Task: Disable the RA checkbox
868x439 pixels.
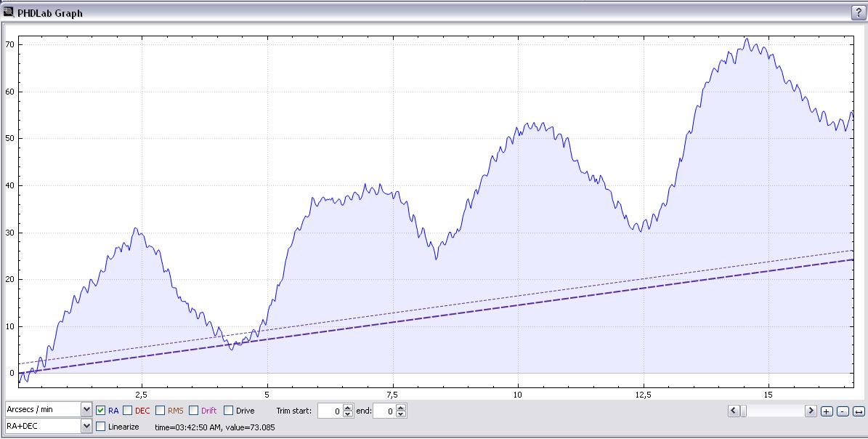Action: coord(101,410)
